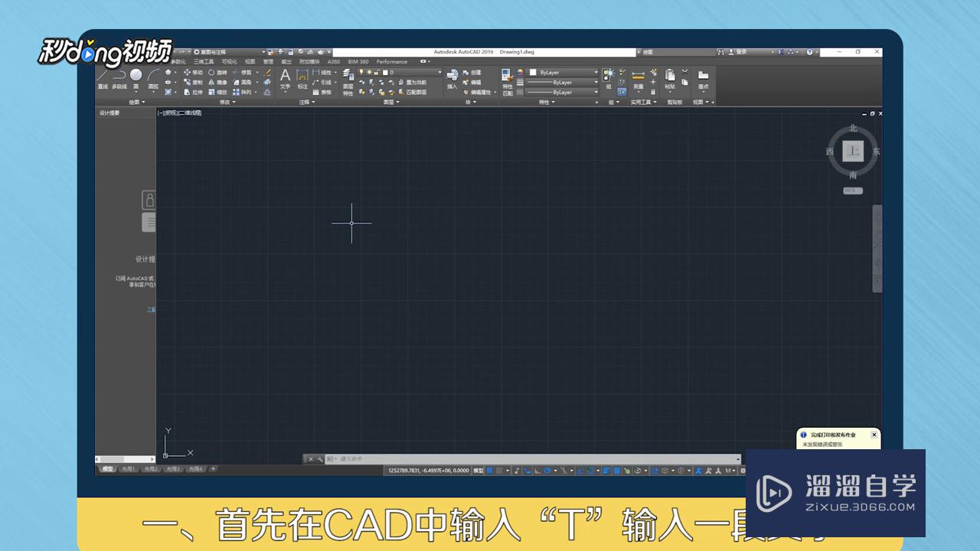Close the command line with X
This screenshot has width=980, height=551.
click(310, 459)
